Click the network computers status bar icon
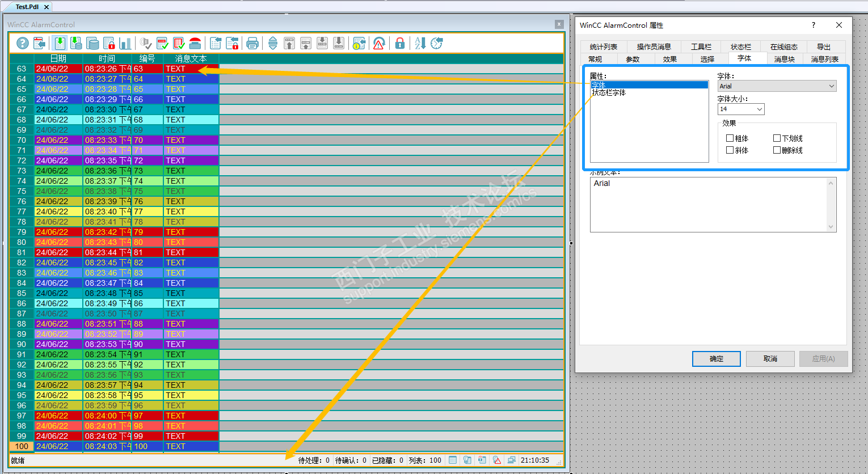868x474 pixels. [511, 460]
